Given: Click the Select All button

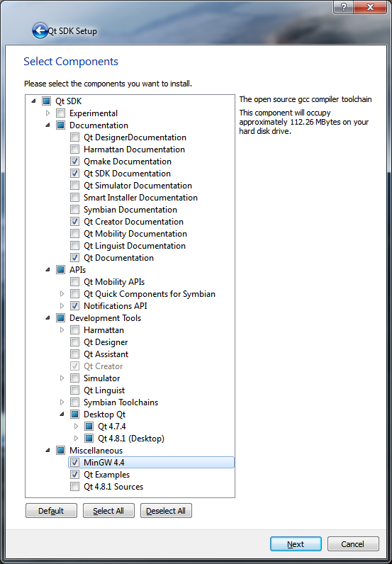Looking at the screenshot, I should tap(108, 511).
